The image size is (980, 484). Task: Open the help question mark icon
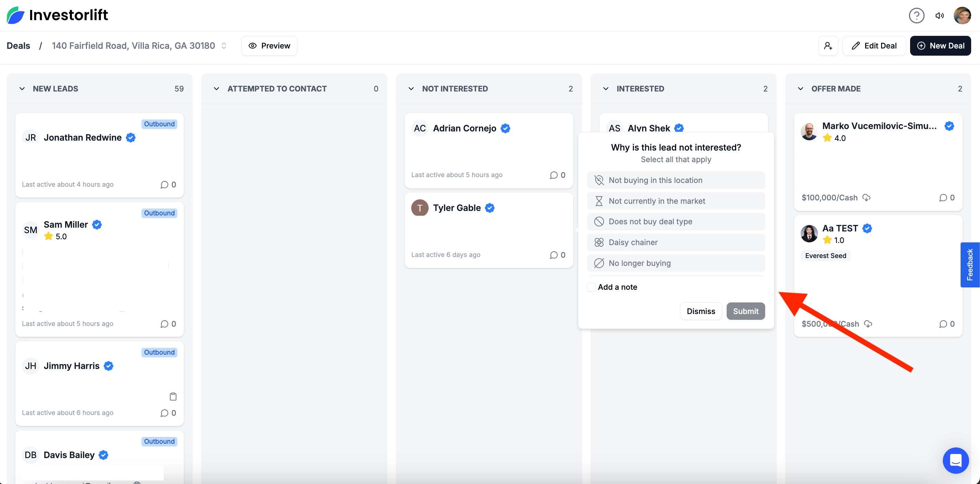coord(916,16)
